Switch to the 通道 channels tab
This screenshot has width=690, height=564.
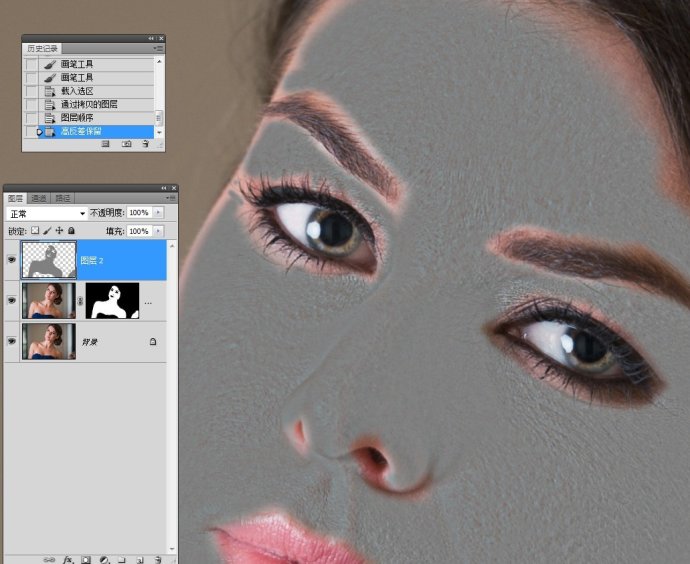coord(39,198)
